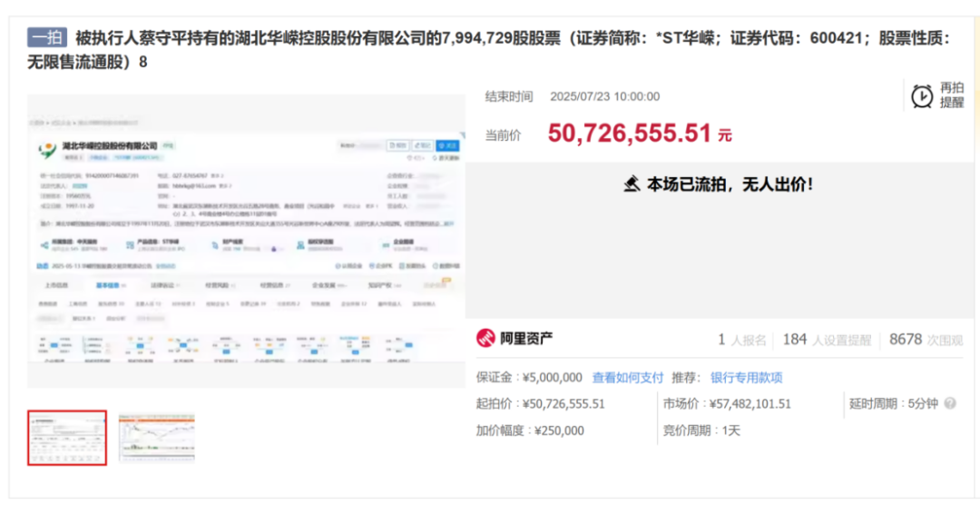Click the 推荐 label before bank link
This screenshot has height=505, width=980.
click(686, 377)
